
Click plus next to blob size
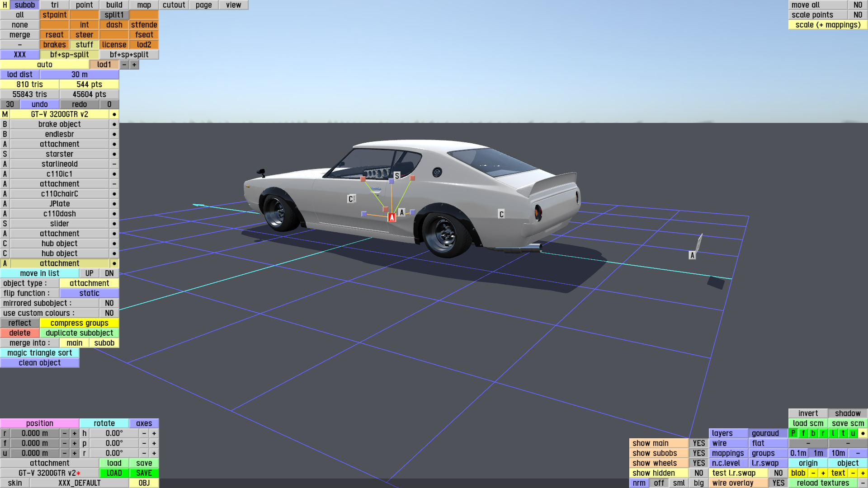[823, 473]
